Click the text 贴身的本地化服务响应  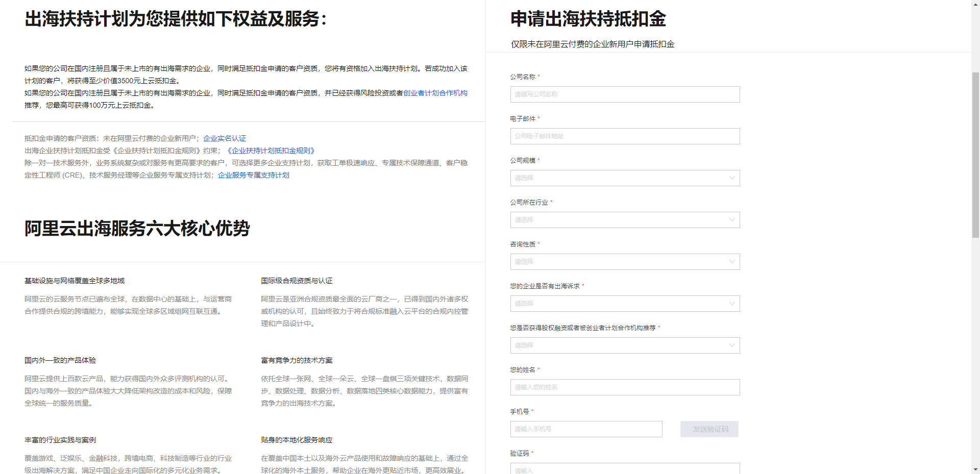click(297, 440)
